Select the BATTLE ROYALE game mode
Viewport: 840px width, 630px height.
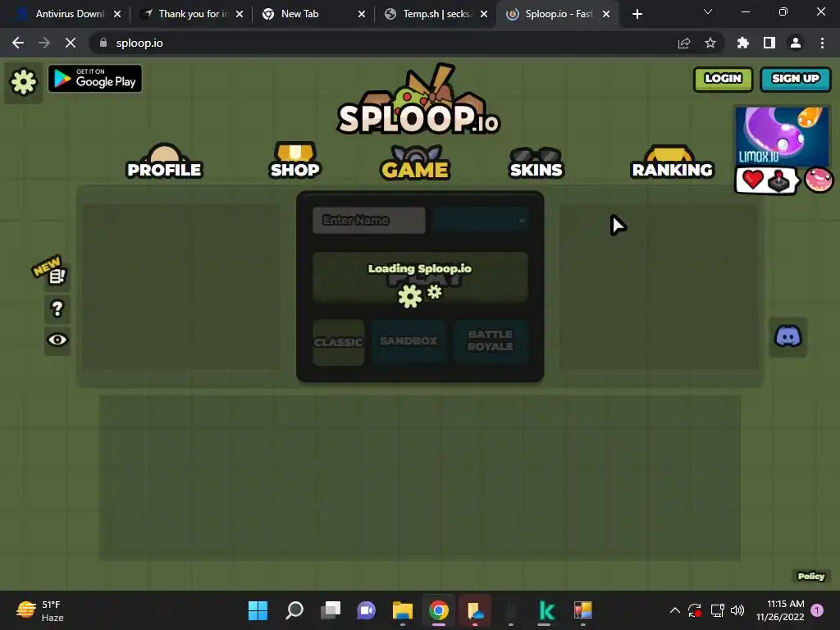click(x=491, y=341)
